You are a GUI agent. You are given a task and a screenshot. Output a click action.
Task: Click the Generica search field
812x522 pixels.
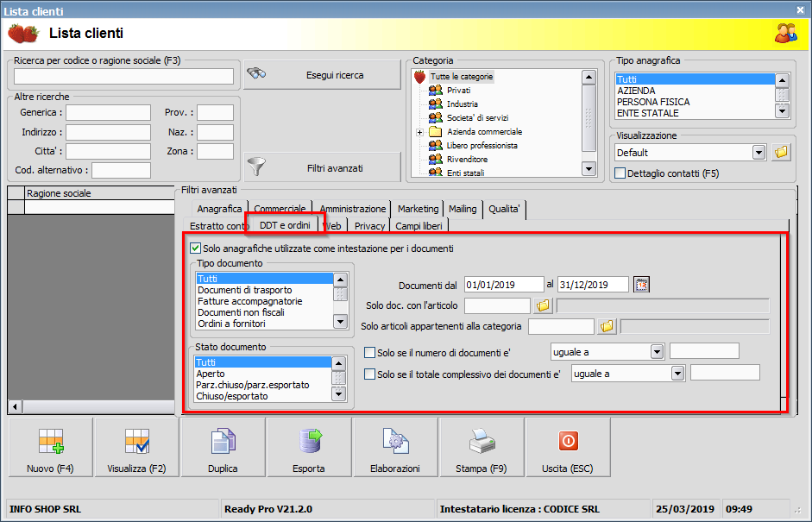108,112
